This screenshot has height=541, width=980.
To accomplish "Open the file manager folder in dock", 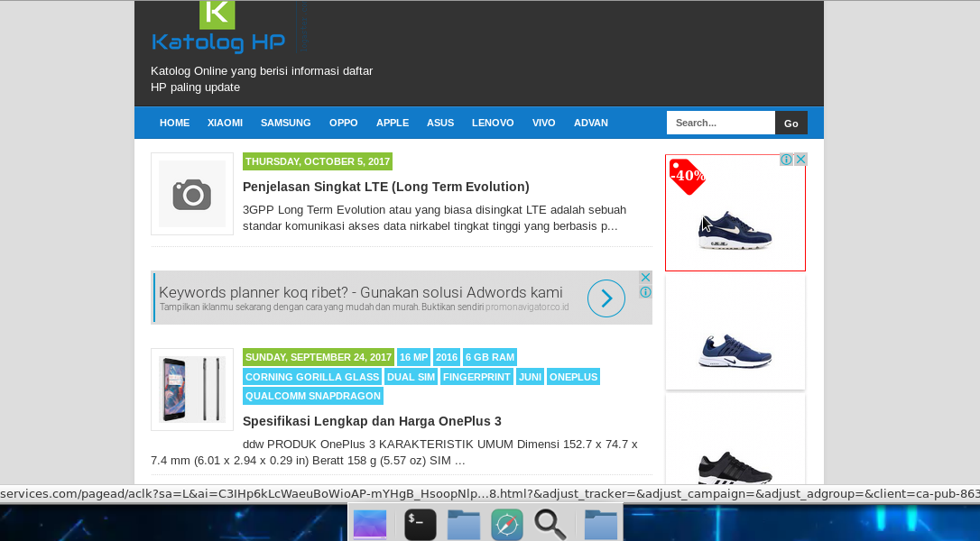I will (464, 524).
